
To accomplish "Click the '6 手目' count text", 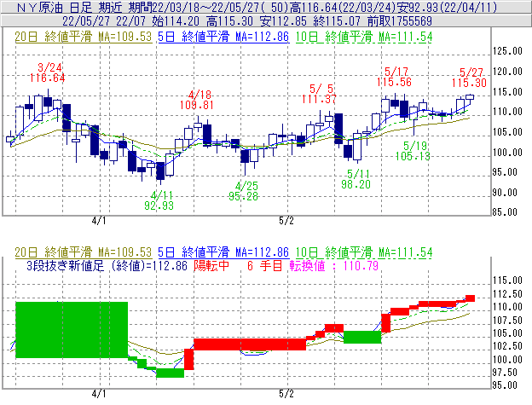I will point(264,265).
